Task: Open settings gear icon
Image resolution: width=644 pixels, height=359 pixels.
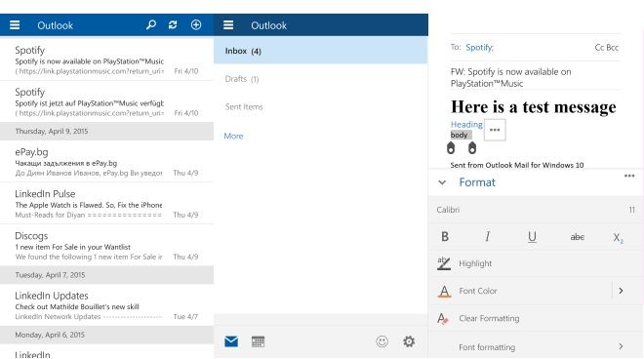Action: coord(409,341)
